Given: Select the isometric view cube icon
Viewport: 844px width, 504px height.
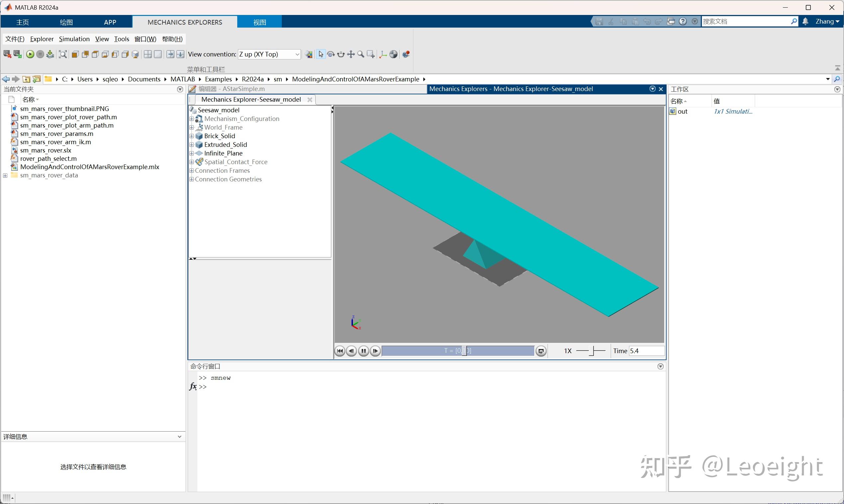Looking at the screenshot, I should click(135, 54).
